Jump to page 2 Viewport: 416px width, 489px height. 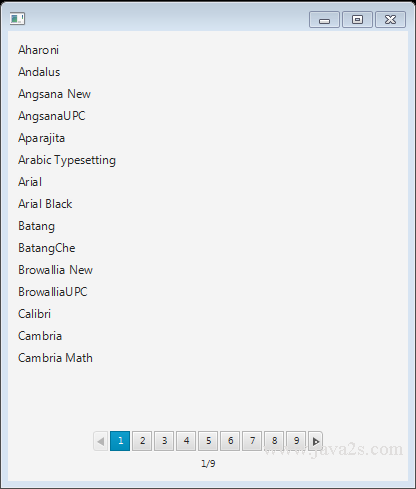(142, 441)
